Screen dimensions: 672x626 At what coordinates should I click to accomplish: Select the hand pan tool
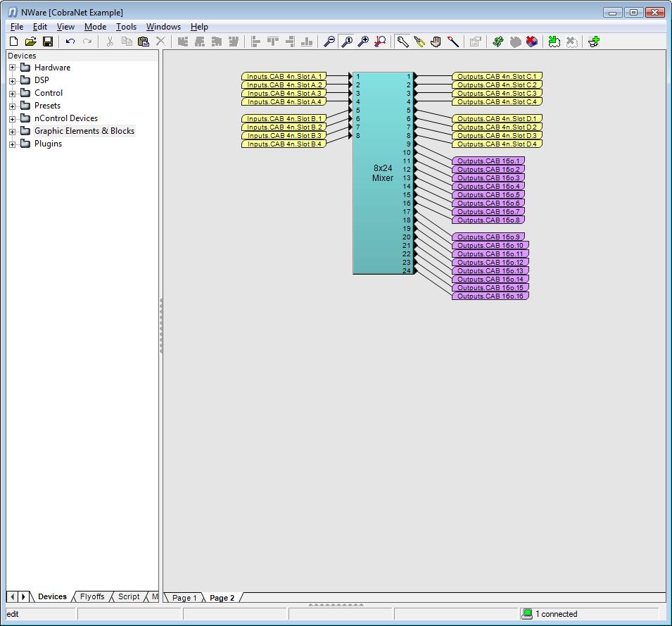click(x=436, y=42)
